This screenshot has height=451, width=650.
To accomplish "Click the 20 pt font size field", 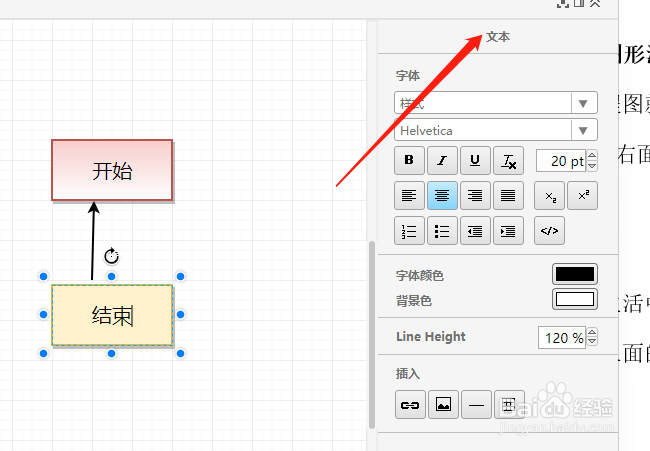I will point(561,161).
